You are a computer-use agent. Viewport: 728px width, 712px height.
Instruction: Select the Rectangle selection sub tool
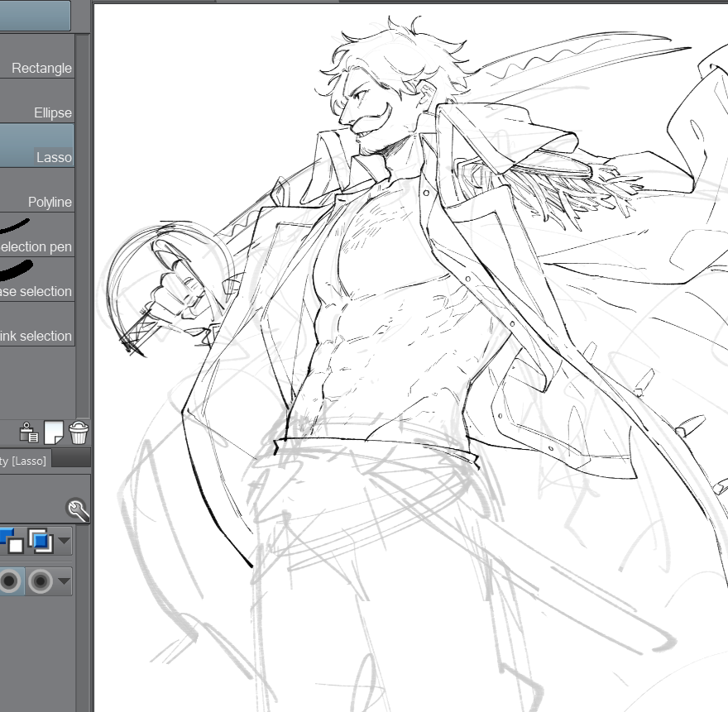[x=37, y=55]
